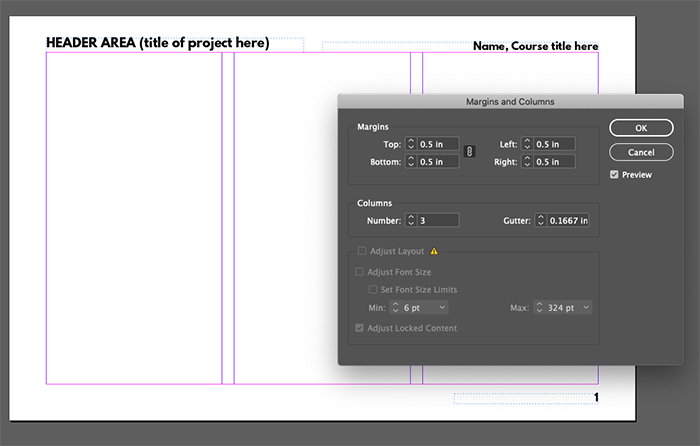Click the Left margin stepper arrows
The height and width of the screenshot is (446, 700).
pyautogui.click(x=527, y=144)
